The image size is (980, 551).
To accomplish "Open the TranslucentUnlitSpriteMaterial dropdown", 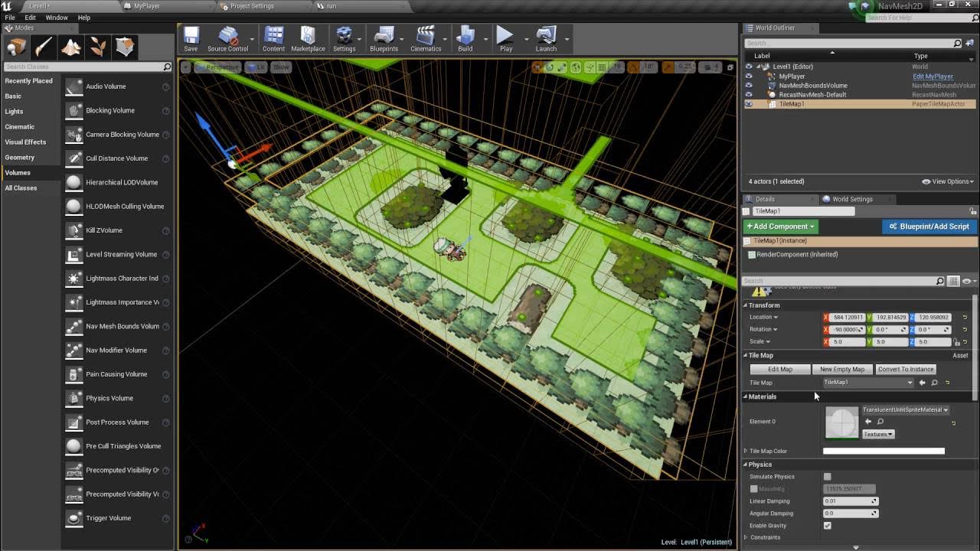I will pos(905,410).
